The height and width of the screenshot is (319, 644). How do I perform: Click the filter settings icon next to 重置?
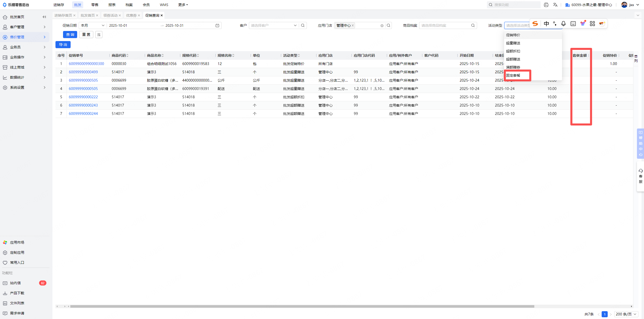click(x=99, y=35)
